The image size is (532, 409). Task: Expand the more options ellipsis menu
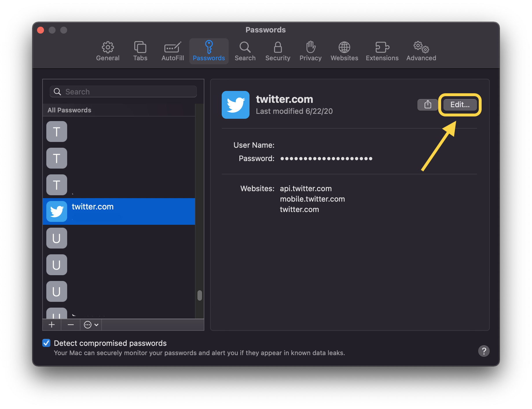tap(91, 325)
